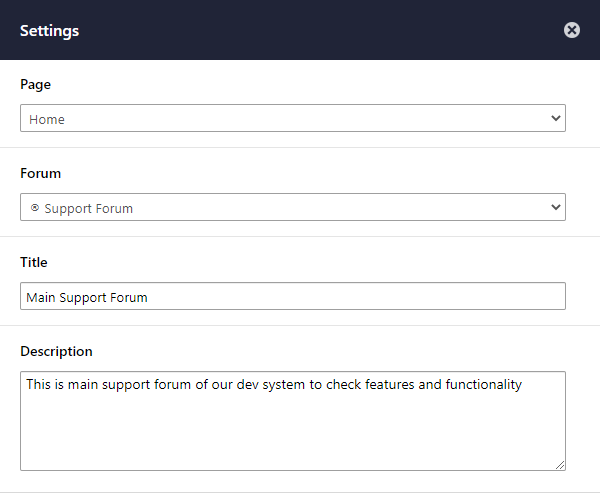Click the Title field label
The width and height of the screenshot is (600, 493).
point(34,262)
